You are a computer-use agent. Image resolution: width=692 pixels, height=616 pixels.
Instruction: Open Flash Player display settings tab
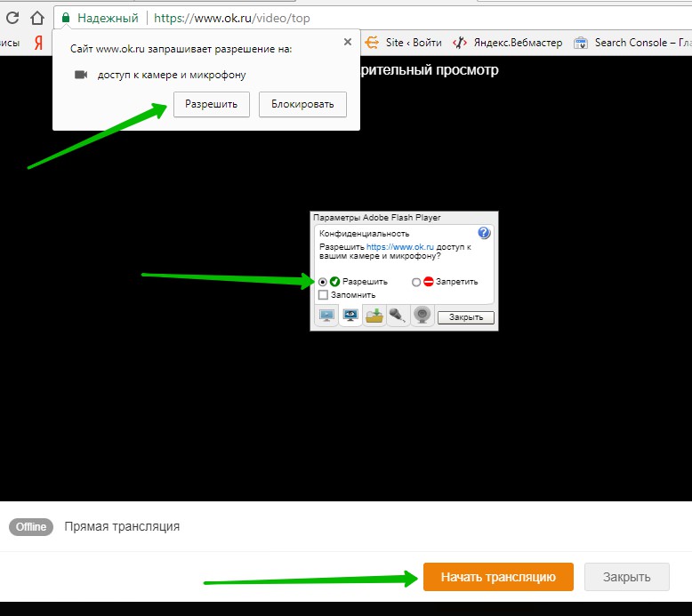click(327, 316)
